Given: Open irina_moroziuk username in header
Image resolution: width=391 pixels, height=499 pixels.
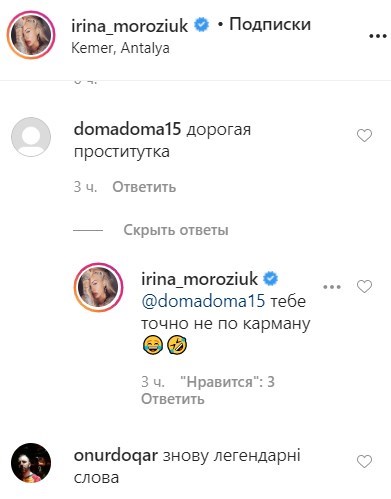Looking at the screenshot, I should coord(130,26).
